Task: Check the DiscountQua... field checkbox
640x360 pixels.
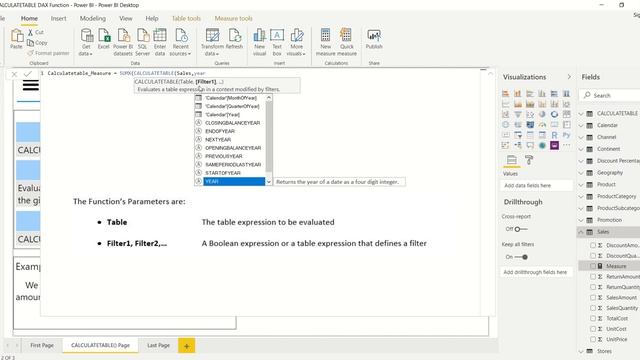Action: (x=593, y=256)
